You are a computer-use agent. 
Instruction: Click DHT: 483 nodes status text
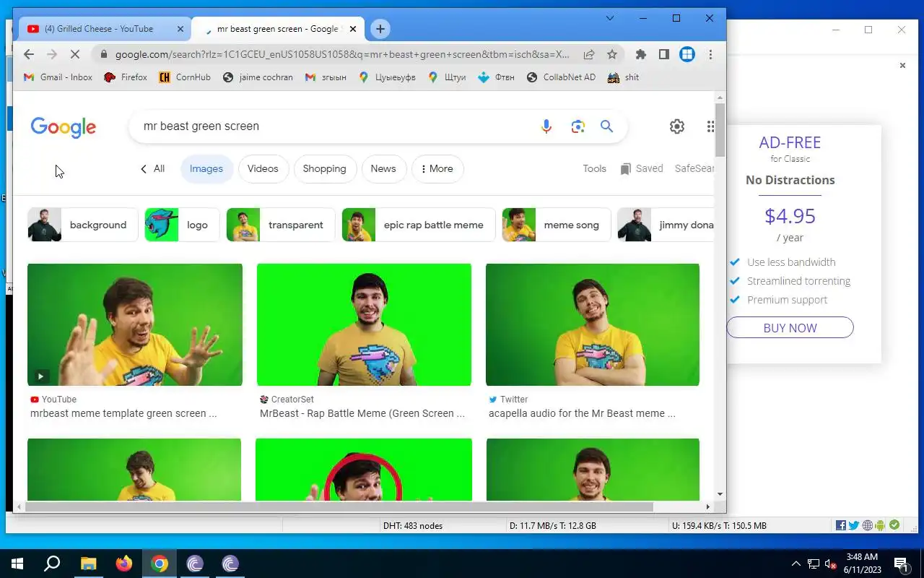[x=413, y=526]
